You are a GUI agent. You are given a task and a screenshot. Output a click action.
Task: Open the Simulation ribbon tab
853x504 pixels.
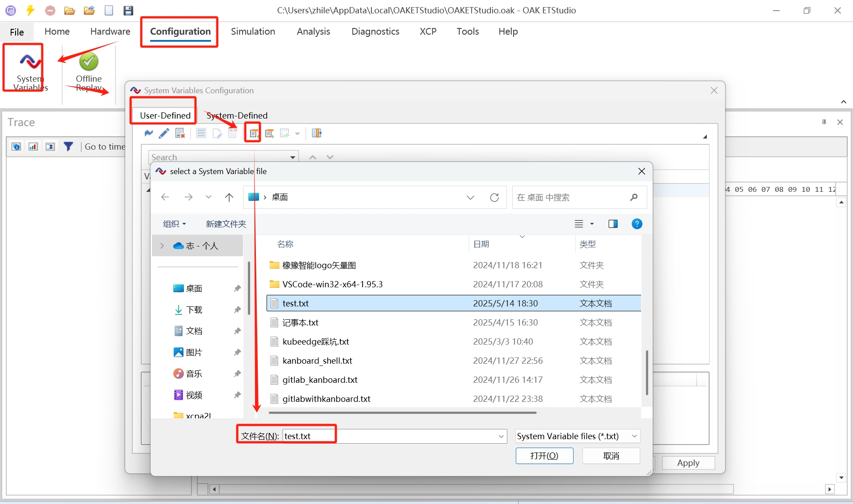pyautogui.click(x=253, y=32)
